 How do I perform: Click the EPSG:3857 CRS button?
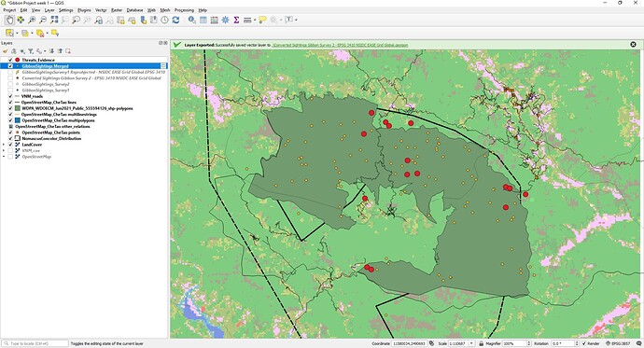click(617, 343)
